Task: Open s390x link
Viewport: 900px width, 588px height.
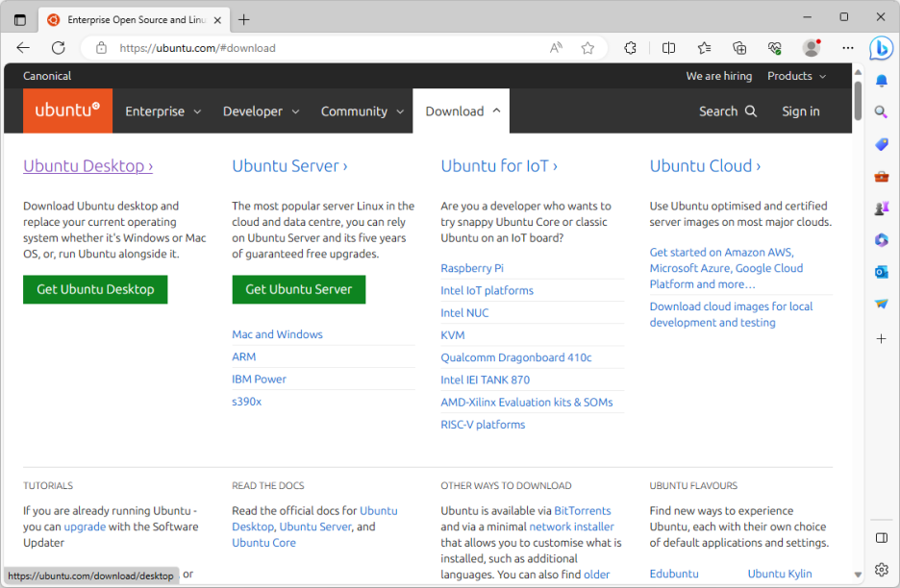Action: tap(247, 402)
